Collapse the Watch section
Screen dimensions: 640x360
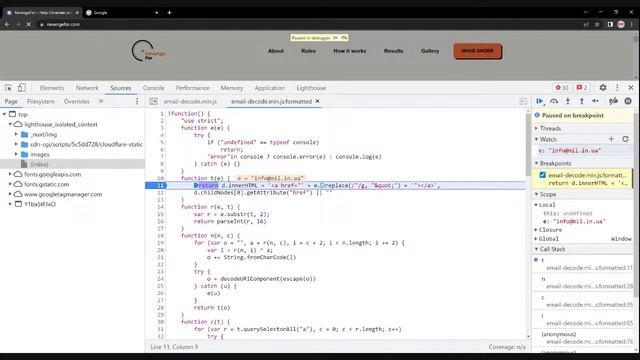pos(536,139)
